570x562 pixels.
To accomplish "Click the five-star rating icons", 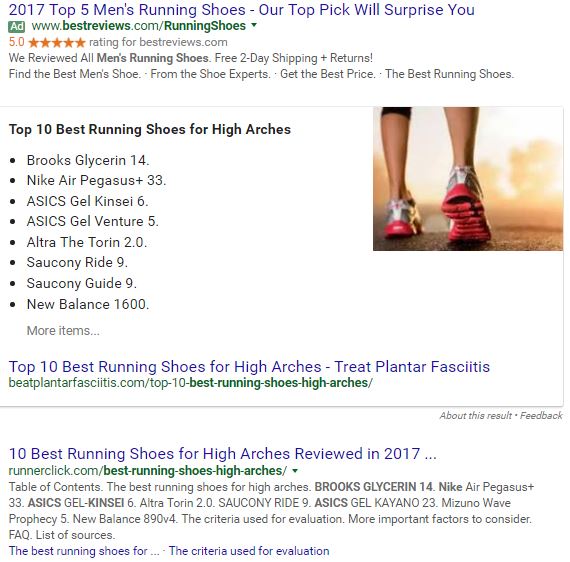I will 57,43.
